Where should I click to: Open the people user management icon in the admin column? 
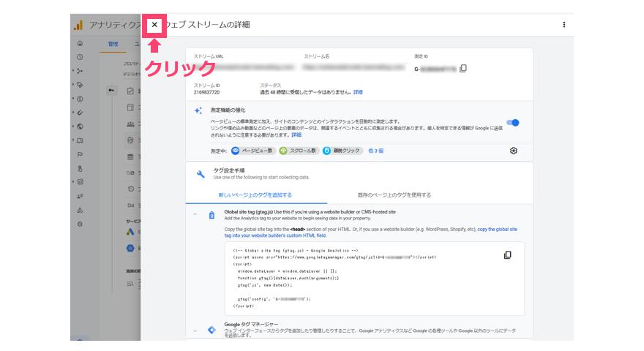point(130,124)
